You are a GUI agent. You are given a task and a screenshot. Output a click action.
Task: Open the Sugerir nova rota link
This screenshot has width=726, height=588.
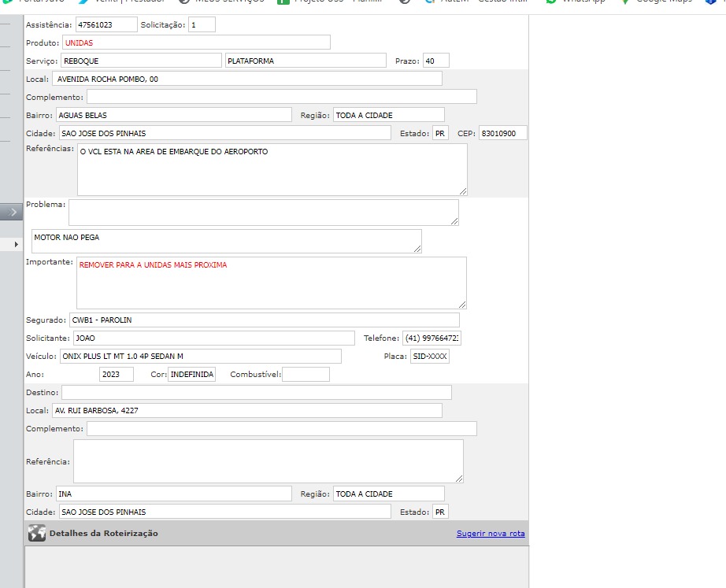coord(491,534)
